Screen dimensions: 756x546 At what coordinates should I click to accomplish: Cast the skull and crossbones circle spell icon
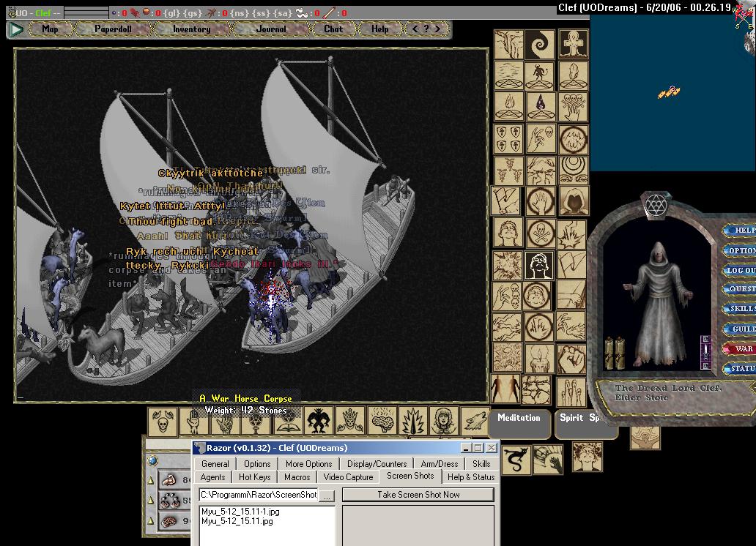539,233
